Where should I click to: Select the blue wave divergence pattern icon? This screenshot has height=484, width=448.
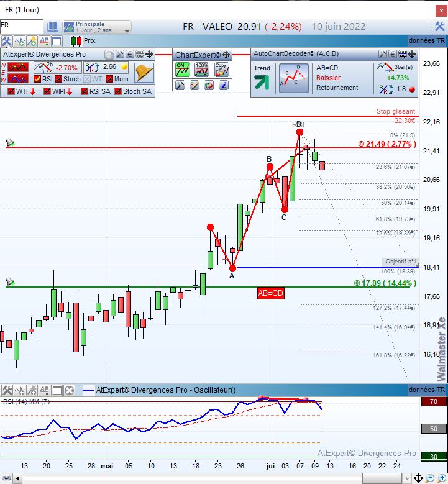tap(17, 78)
